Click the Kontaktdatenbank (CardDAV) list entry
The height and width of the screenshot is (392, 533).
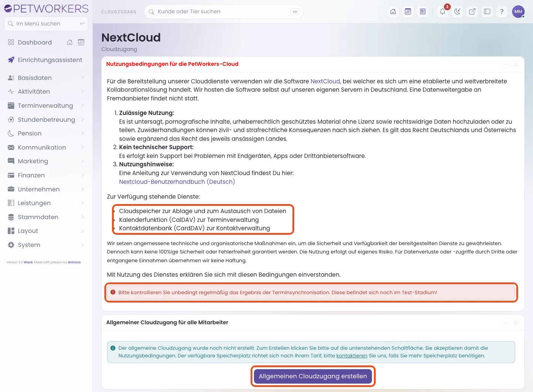pos(195,228)
